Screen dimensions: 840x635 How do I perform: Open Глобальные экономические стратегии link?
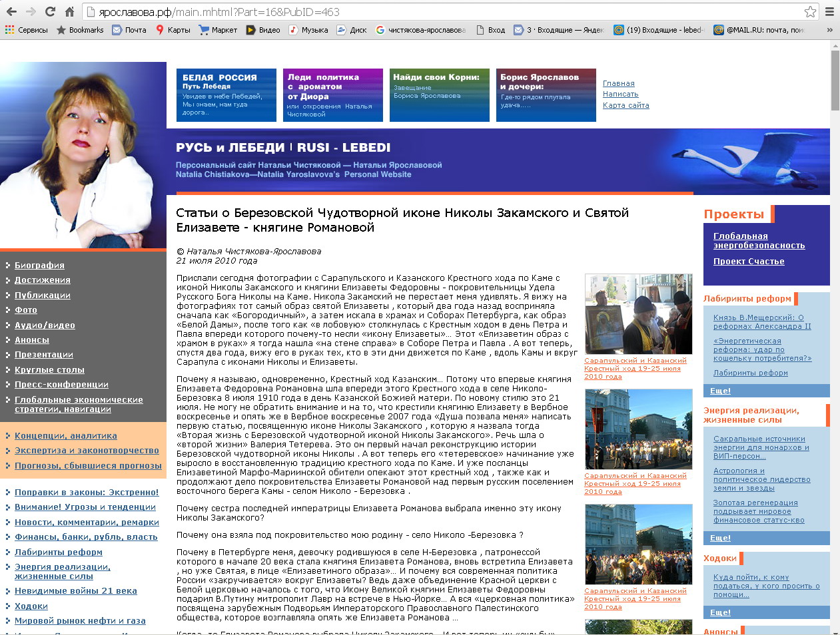[x=79, y=404]
